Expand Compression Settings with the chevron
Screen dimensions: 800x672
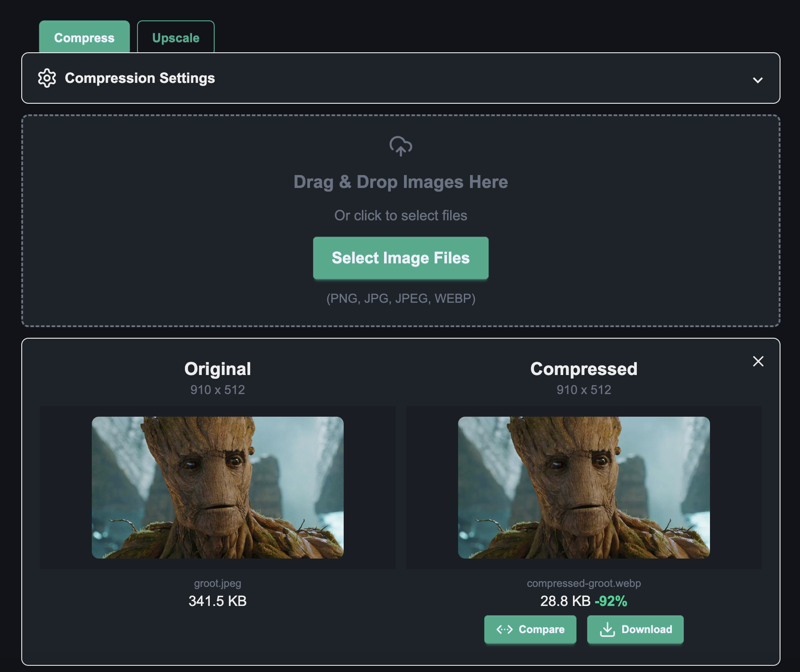click(757, 80)
